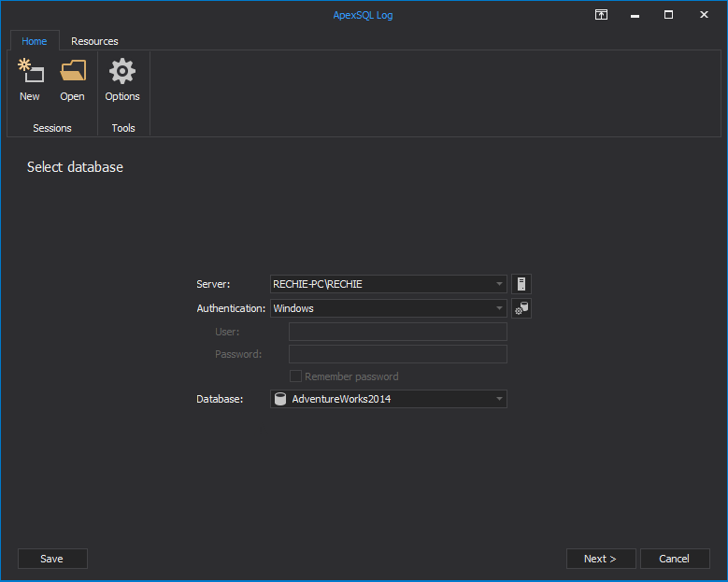Viewport: 728px width, 582px height.
Task: Minimize the ApexSQL Log window
Action: tap(635, 15)
